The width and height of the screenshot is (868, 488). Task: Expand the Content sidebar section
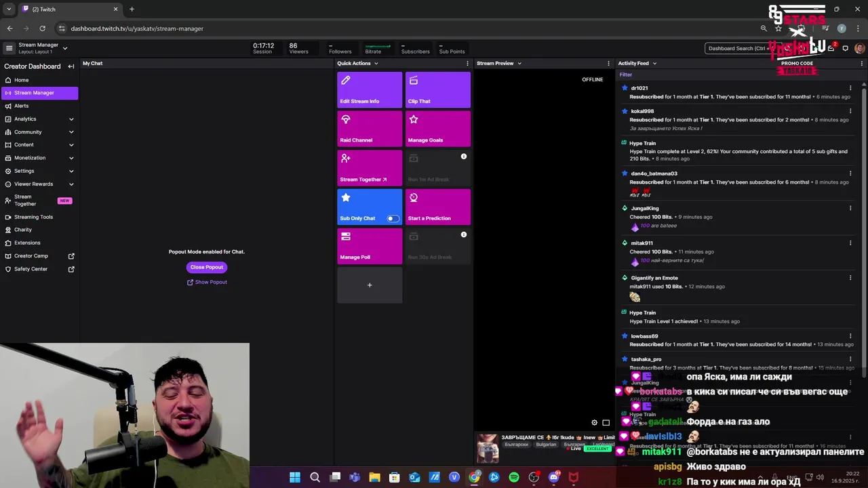[71, 145]
